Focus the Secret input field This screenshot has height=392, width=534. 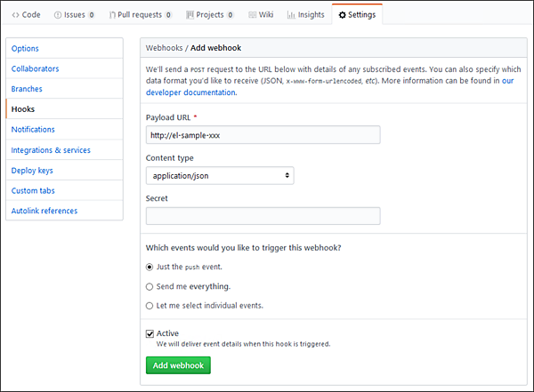pyautogui.click(x=263, y=216)
